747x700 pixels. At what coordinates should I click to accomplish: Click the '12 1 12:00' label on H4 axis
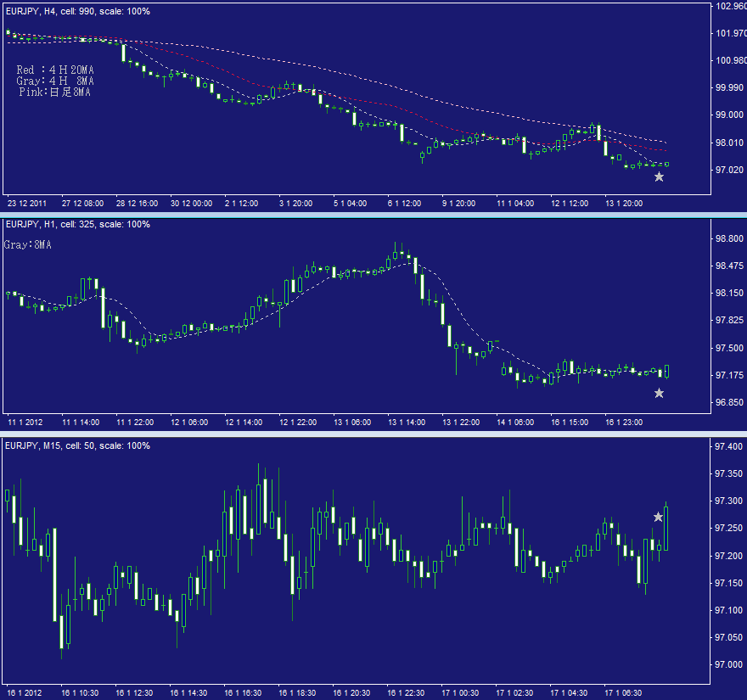570,204
